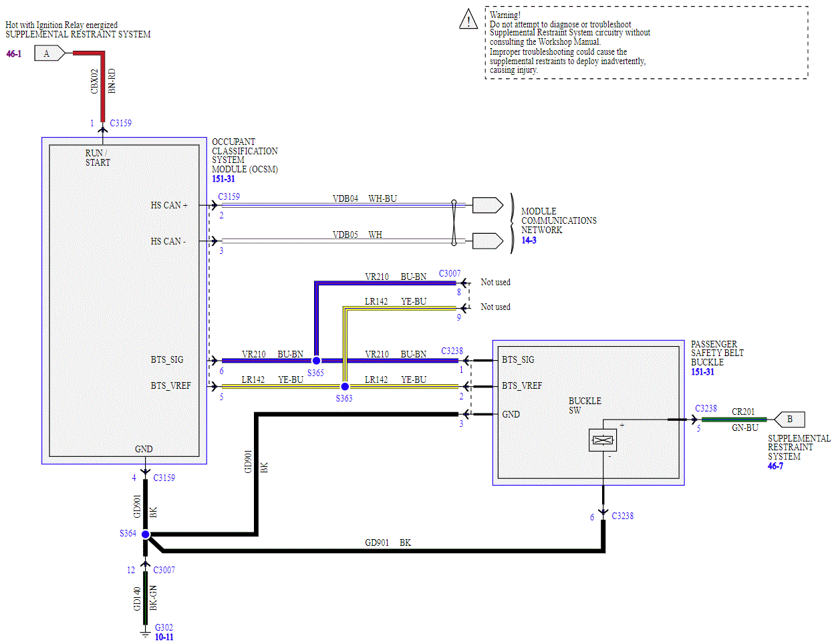Open the 46-1 page reference link
Screen dimensions: 836x644
[x=14, y=53]
